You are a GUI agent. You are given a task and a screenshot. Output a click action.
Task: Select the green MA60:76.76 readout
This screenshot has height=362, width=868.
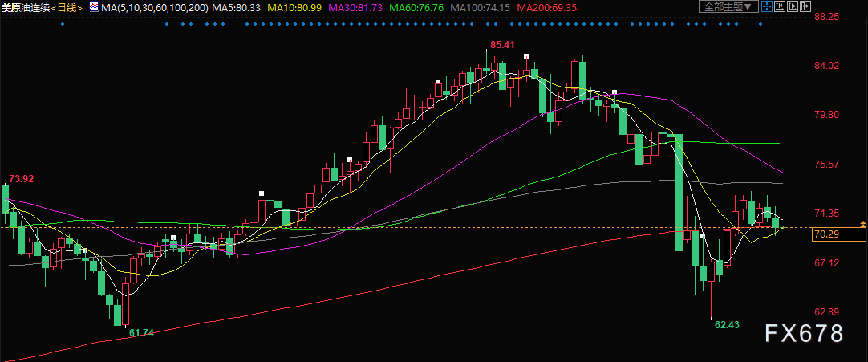(416, 7)
